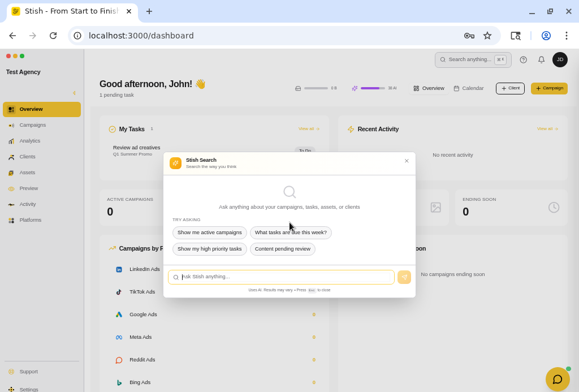579x392 pixels.
Task: Switch to the Calendar tab
Action: (469, 88)
